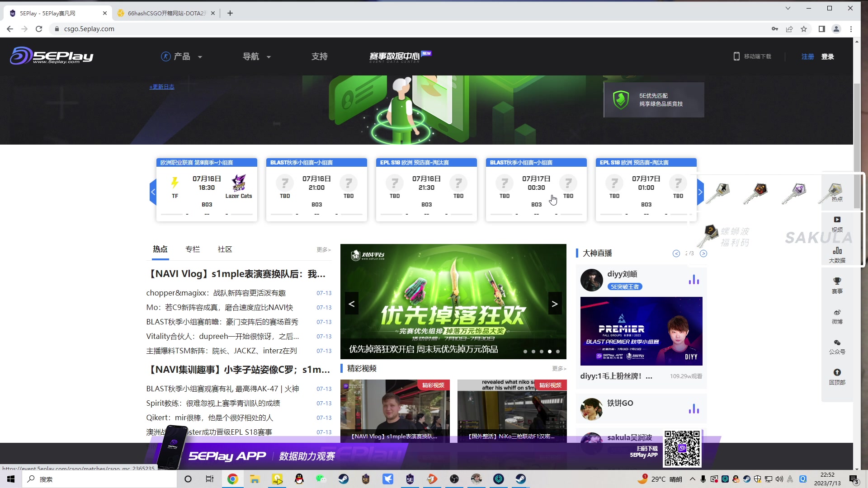
Task: Select the first banner carousel dot
Action: click(525, 351)
